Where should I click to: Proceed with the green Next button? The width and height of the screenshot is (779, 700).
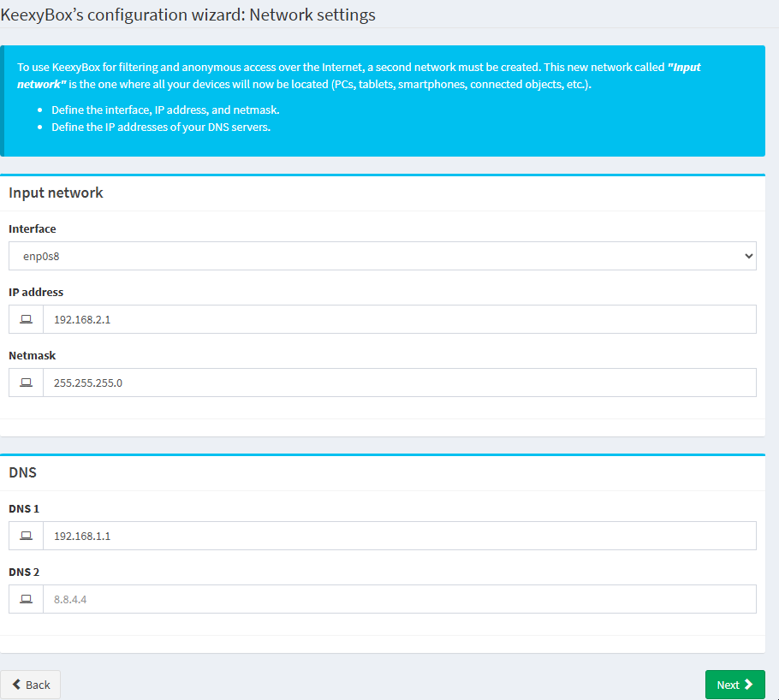point(734,685)
